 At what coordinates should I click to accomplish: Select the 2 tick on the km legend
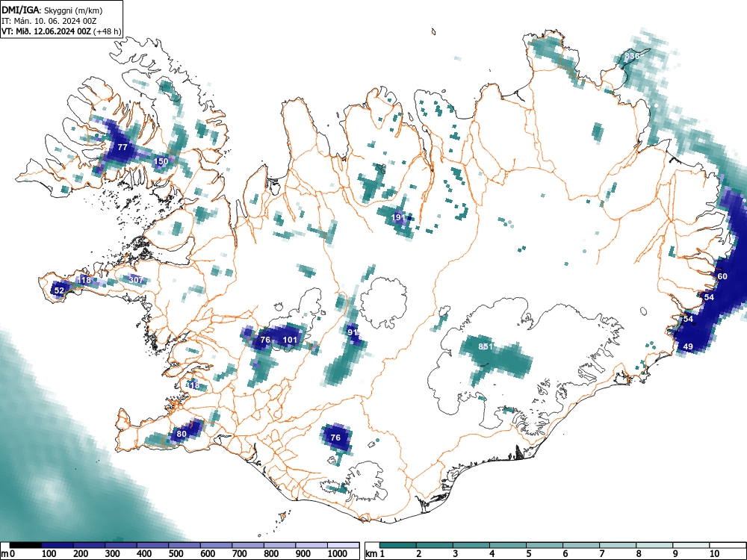click(418, 554)
